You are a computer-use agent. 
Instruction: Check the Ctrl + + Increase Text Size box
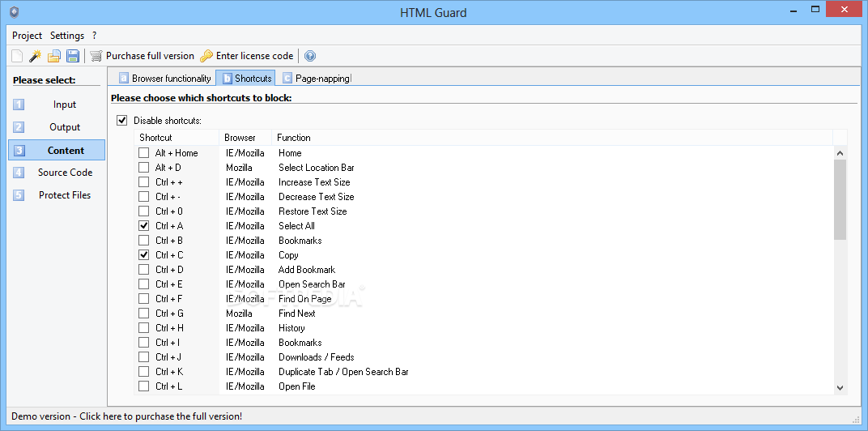point(144,182)
